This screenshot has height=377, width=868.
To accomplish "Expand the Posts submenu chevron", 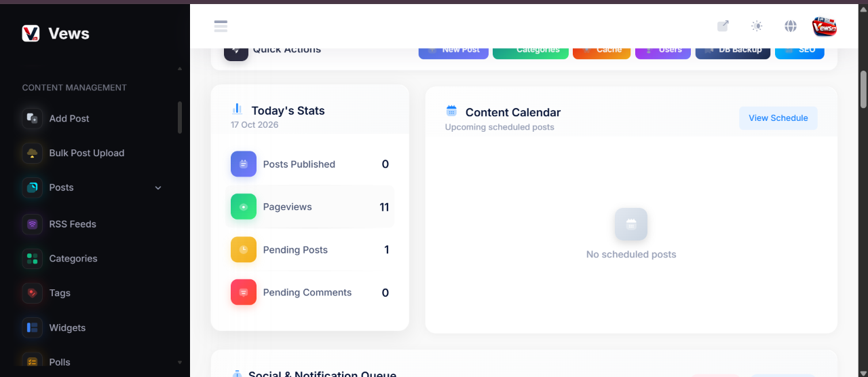I will [158, 188].
